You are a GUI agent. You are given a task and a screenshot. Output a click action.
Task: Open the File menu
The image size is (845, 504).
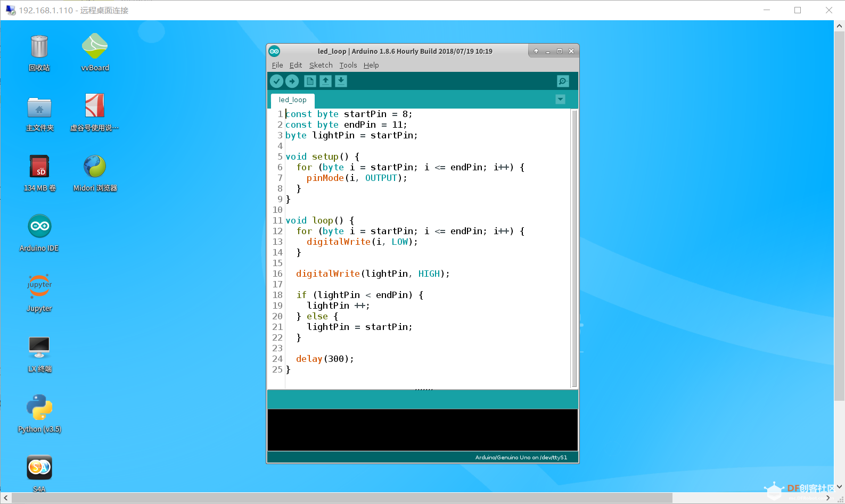[277, 65]
